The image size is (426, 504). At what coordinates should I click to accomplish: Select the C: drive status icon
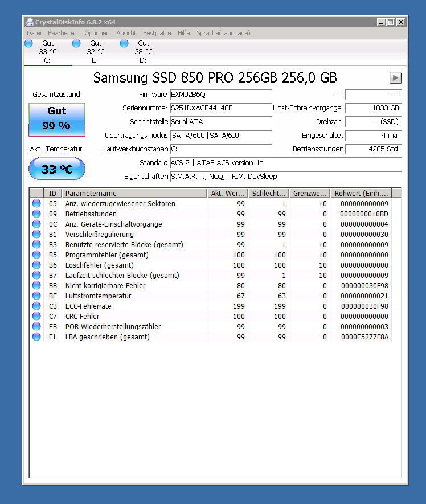point(28,43)
